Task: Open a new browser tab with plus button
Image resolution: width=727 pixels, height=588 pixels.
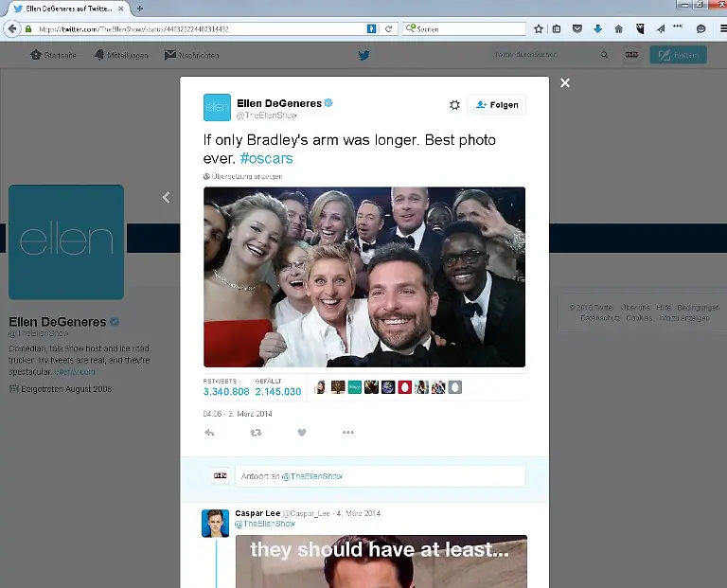Action: click(140, 9)
